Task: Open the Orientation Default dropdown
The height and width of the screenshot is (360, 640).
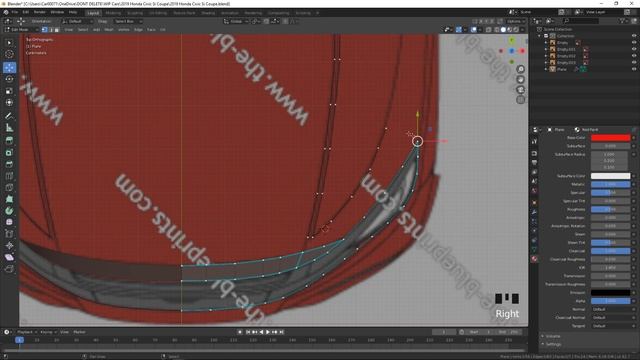Action: (78, 21)
